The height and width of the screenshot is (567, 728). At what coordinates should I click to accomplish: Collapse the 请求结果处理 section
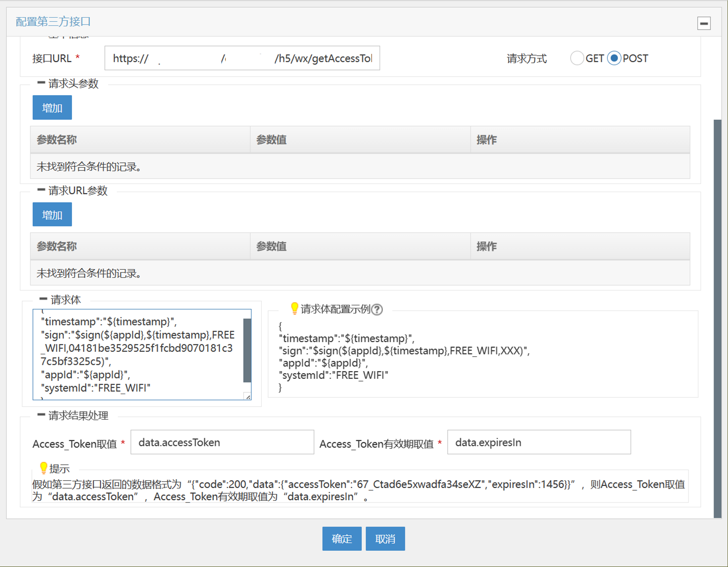pyautogui.click(x=41, y=415)
